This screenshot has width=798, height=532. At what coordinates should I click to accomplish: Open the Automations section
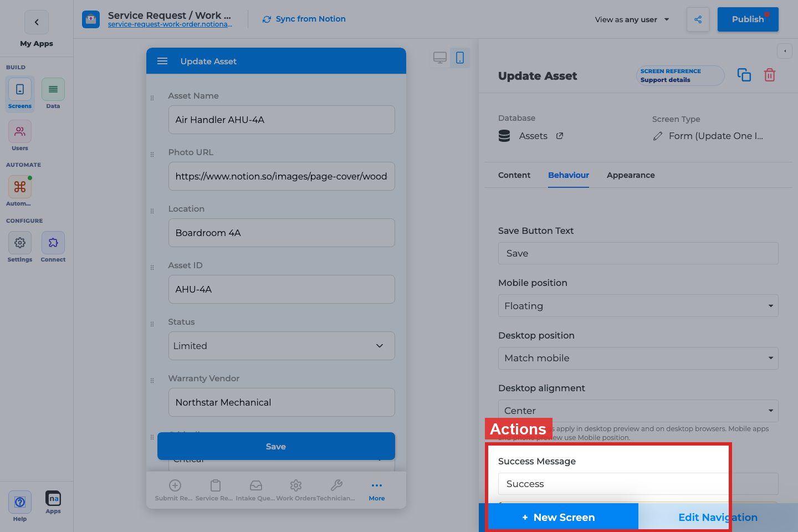tap(20, 191)
